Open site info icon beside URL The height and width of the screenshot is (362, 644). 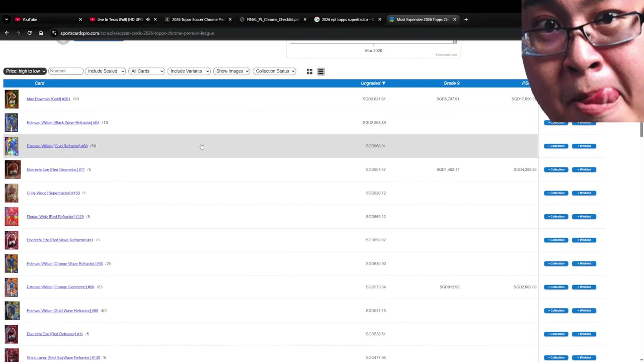(54, 33)
